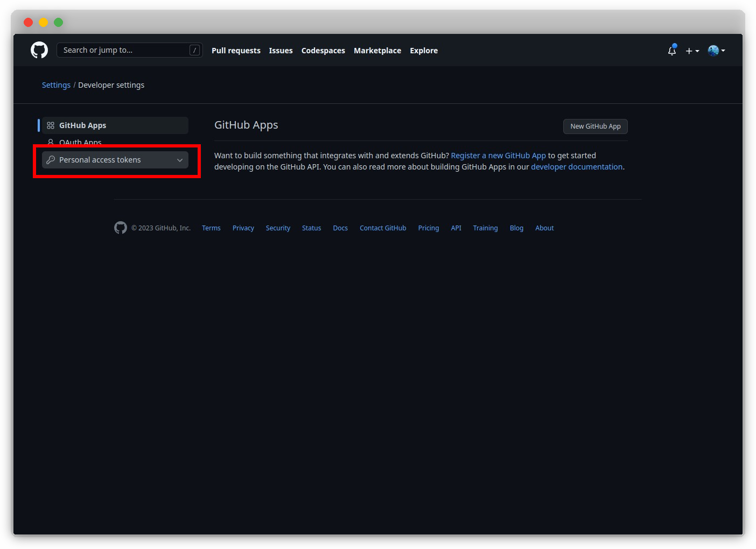Open the API footer link
756x549 pixels.
456,228
